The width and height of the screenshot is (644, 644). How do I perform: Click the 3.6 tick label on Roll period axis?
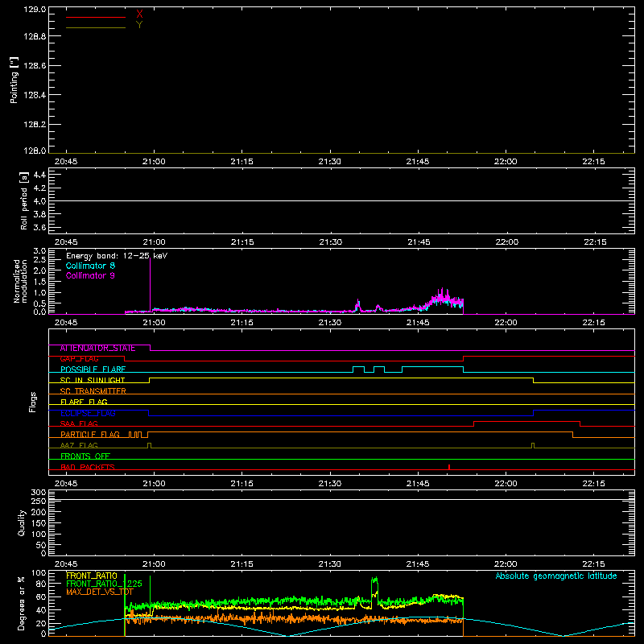point(39,227)
